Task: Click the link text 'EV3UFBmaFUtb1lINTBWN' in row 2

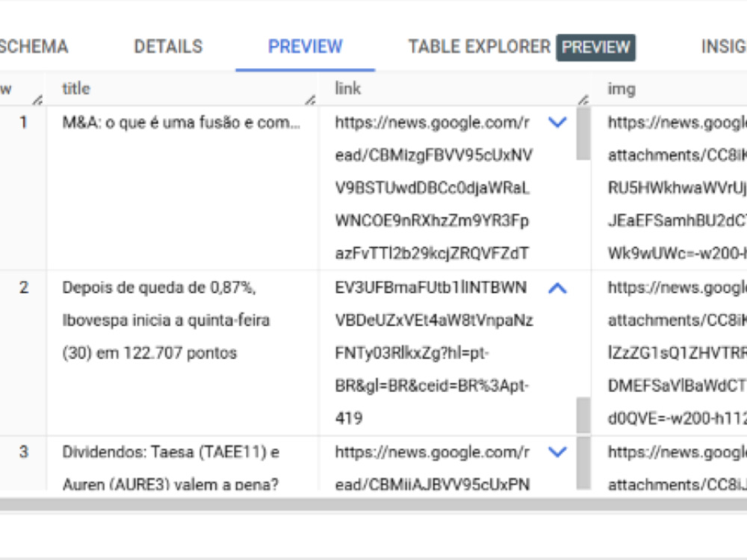Action: [431, 287]
